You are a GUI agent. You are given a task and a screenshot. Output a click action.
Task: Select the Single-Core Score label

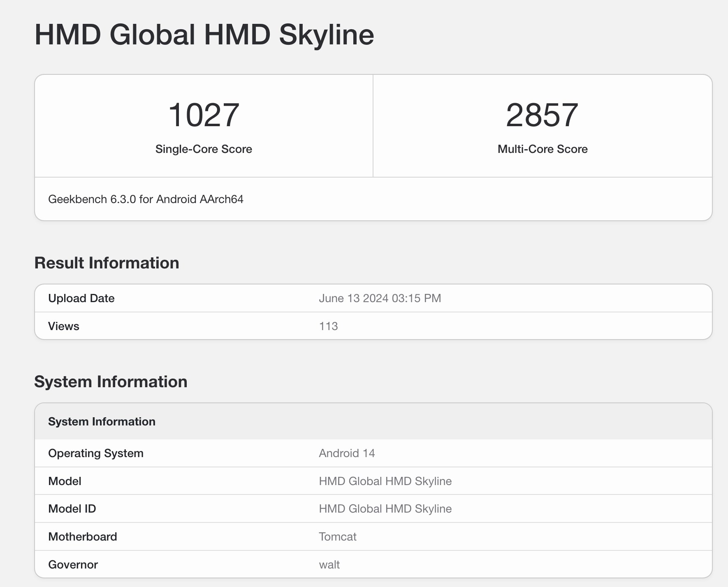tap(204, 149)
